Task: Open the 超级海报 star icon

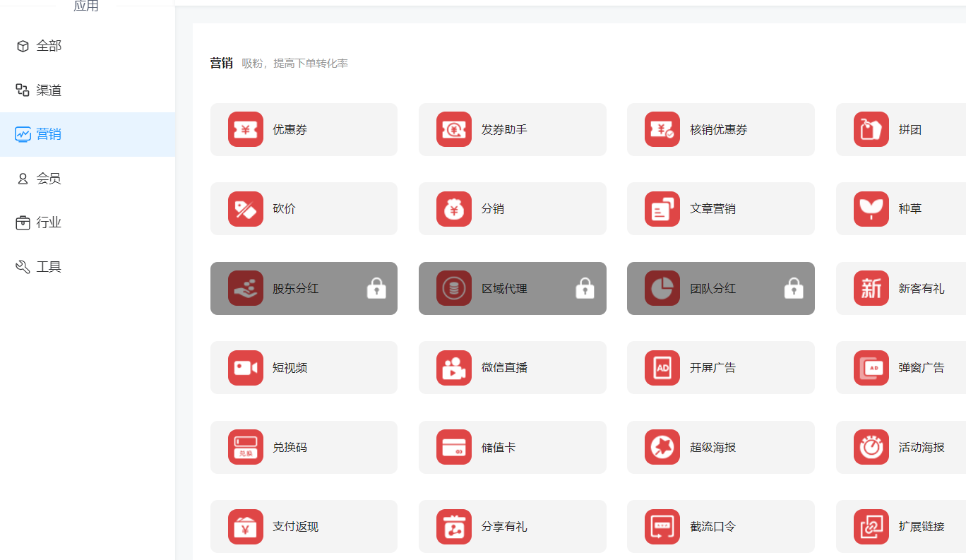Action: click(662, 447)
